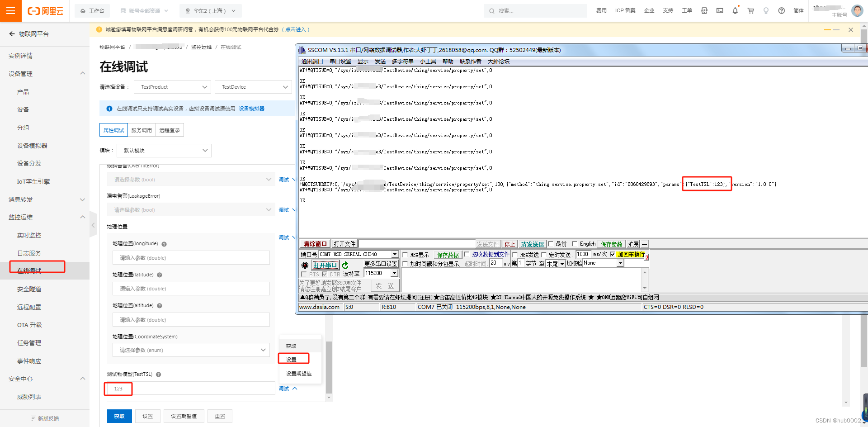The image size is (868, 427).
Task: Enable 定时发送 checkbox
Action: 544,255
